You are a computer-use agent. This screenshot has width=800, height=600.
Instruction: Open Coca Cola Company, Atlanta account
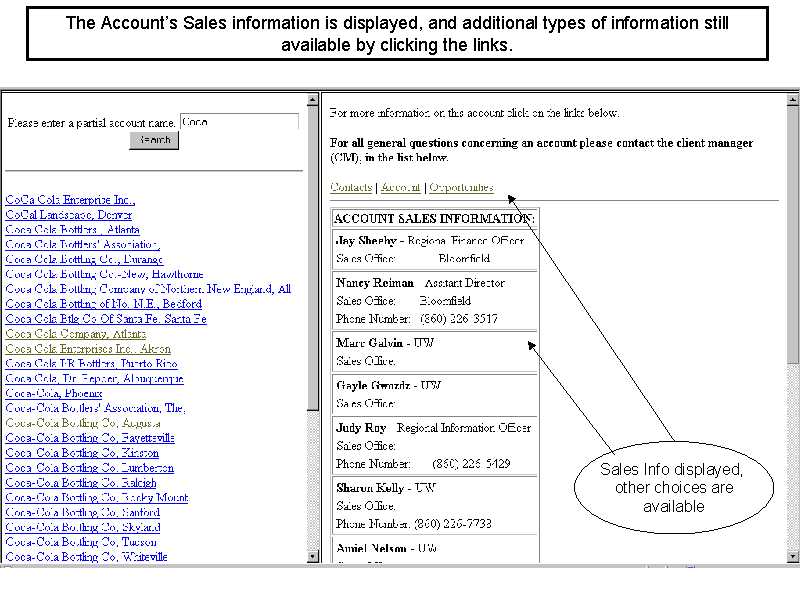coord(75,334)
